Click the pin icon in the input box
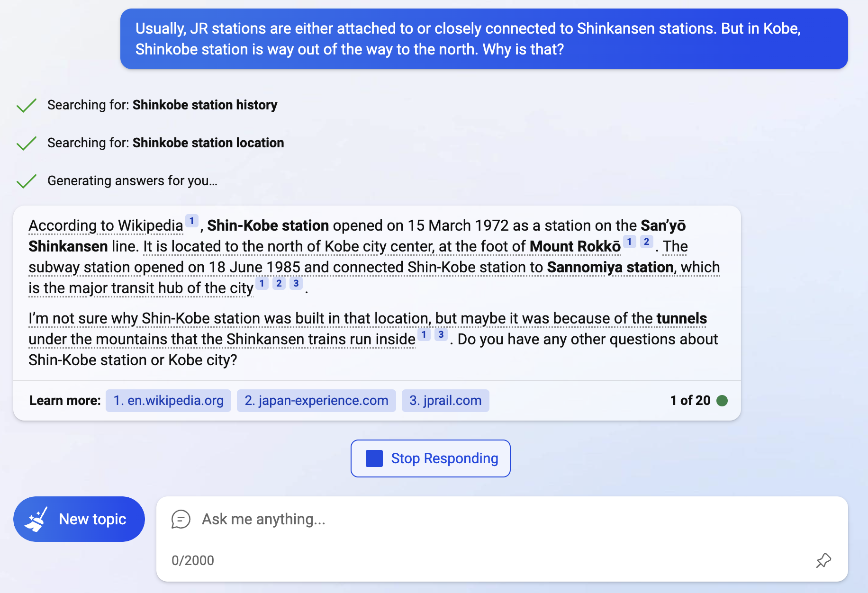The image size is (868, 593). click(823, 560)
